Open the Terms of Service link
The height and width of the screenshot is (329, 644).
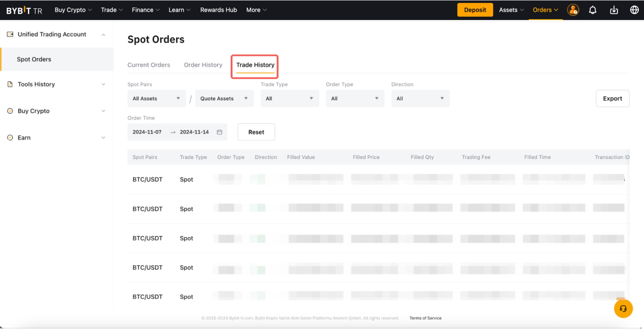(425, 318)
